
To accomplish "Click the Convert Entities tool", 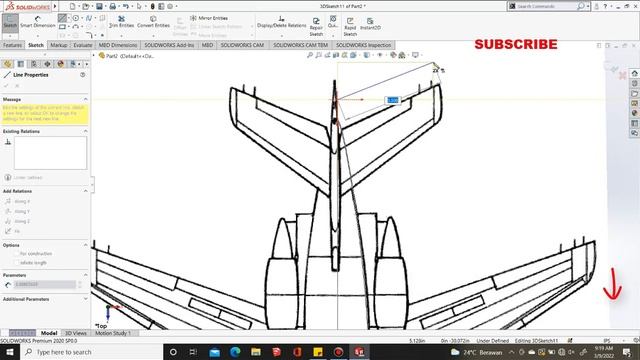I will click(x=153, y=22).
